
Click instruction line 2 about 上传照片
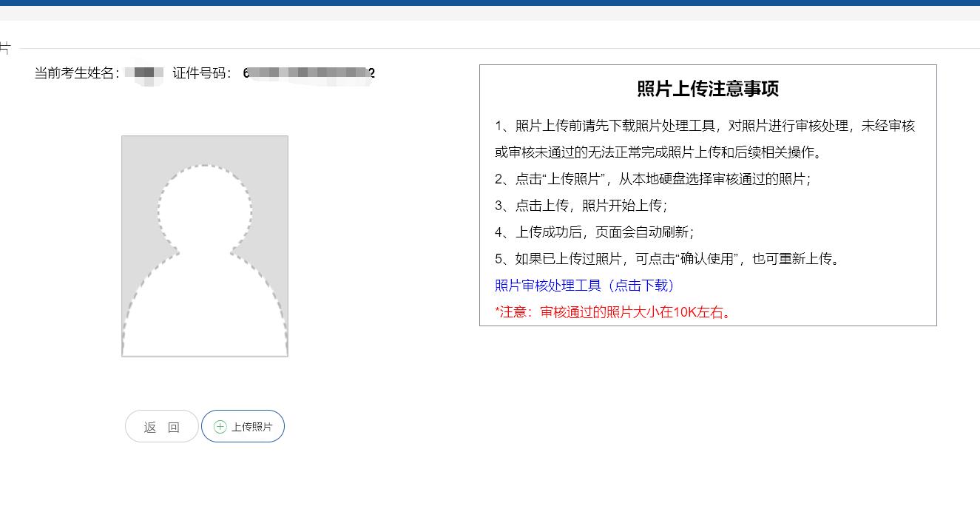pos(653,179)
